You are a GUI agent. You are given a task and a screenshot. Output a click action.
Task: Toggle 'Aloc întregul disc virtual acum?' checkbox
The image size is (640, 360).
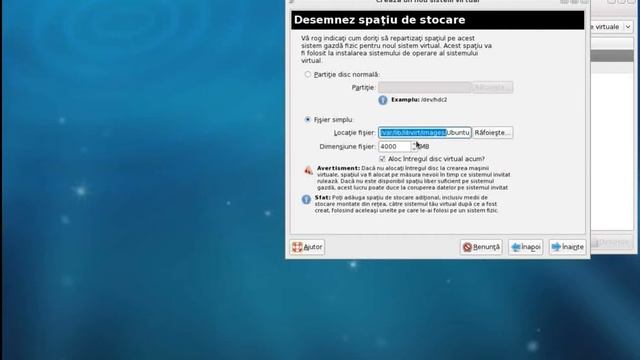382,159
